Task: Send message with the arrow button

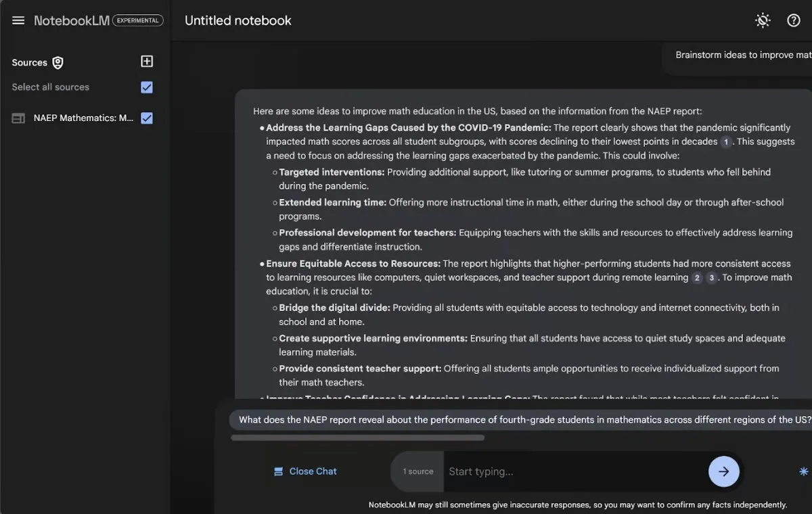Action: pyautogui.click(x=723, y=471)
